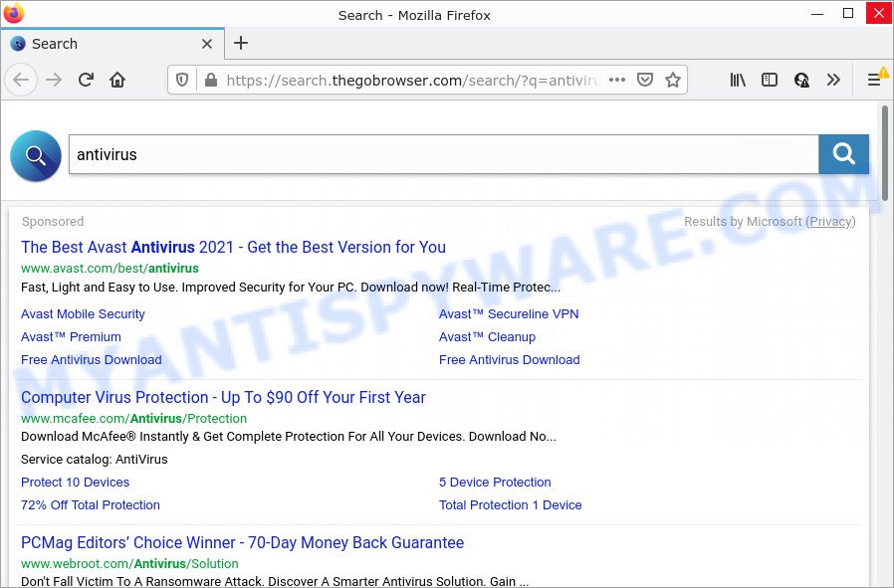Select the Search tab
Image resolution: width=894 pixels, height=588 pixels.
tap(112, 44)
